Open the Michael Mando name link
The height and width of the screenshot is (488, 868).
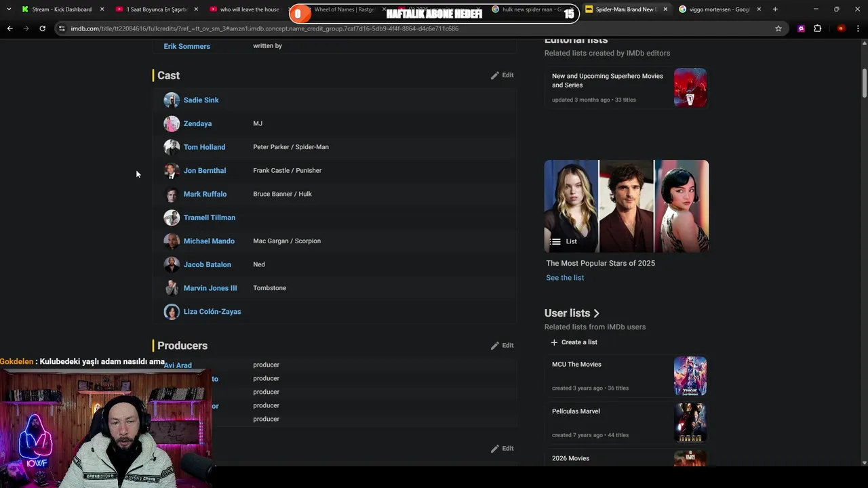point(209,241)
